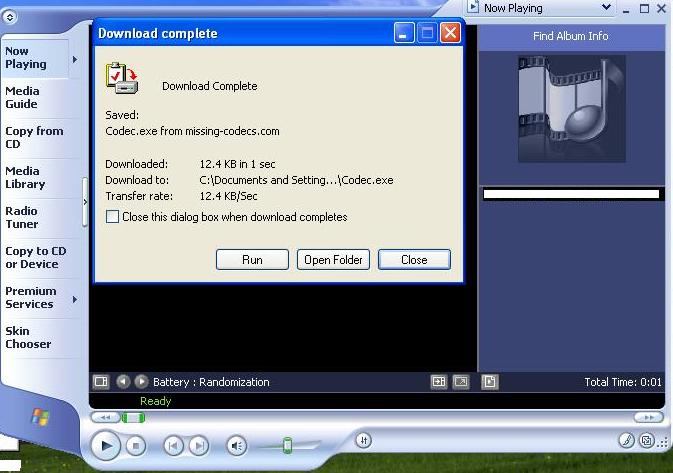Click the download complete dialog icon

[x=122, y=78]
